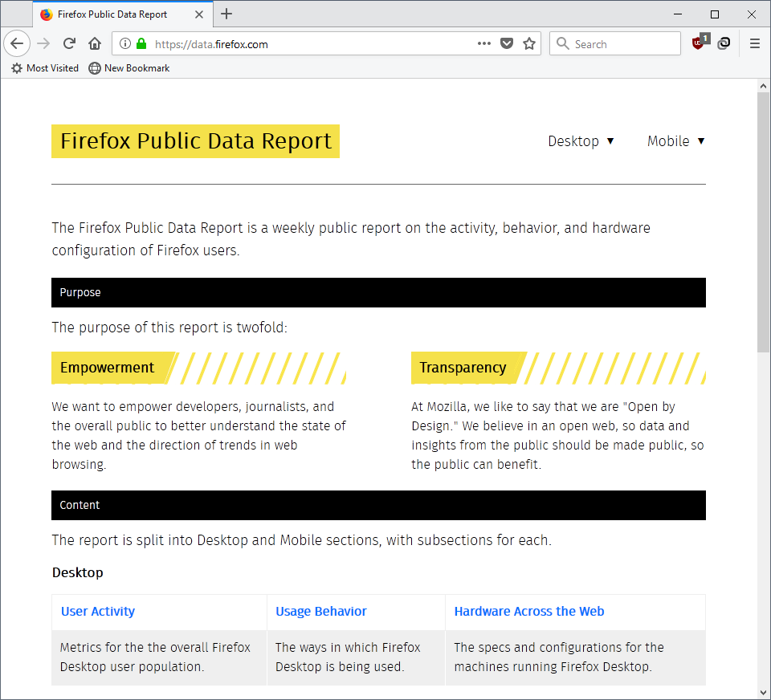771x700 pixels.
Task: Open the Usage Behavior link
Action: [320, 611]
